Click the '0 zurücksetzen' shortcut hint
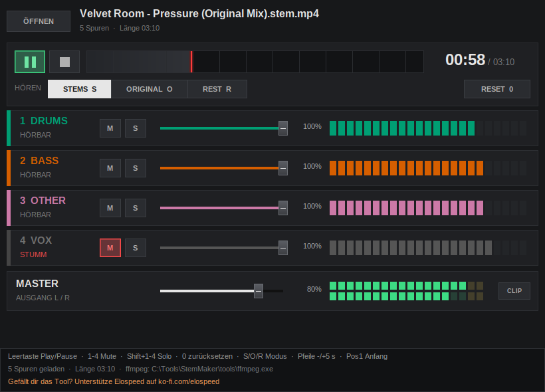Screen dimensions: 545x392 207,356
